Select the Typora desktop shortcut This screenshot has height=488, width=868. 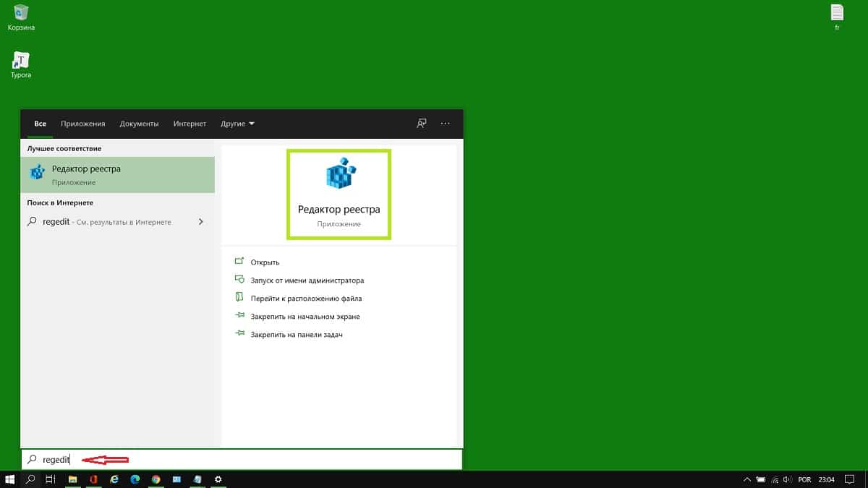click(21, 64)
